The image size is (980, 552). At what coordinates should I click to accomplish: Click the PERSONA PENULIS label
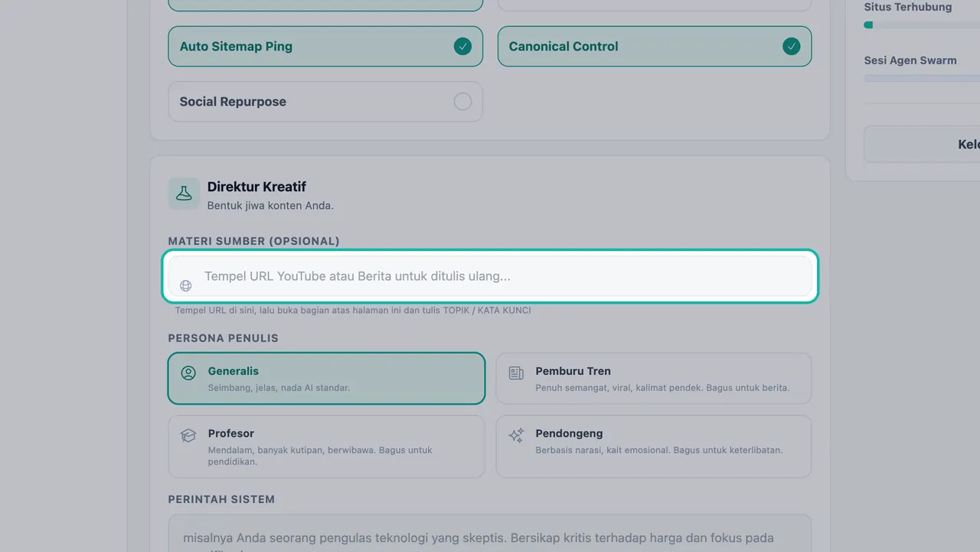224,338
